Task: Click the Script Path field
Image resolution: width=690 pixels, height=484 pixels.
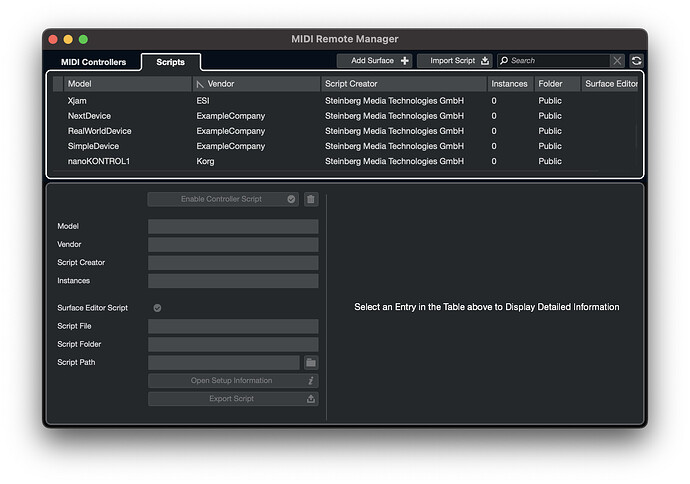Action: pyautogui.click(x=224, y=363)
